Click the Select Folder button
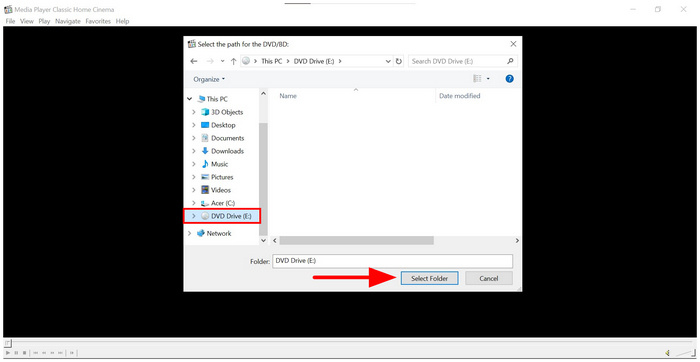The image size is (700, 362). pos(429,278)
